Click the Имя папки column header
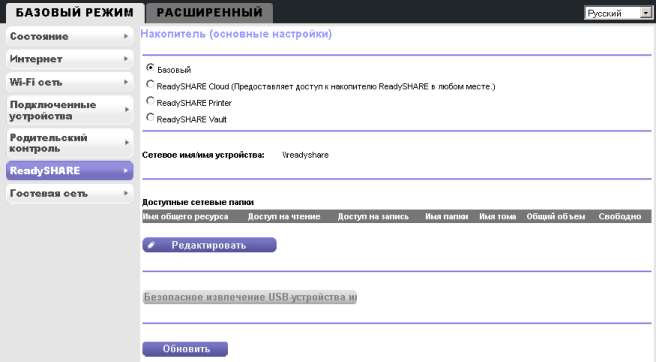Image resolution: width=656 pixels, height=362 pixels. (446, 216)
